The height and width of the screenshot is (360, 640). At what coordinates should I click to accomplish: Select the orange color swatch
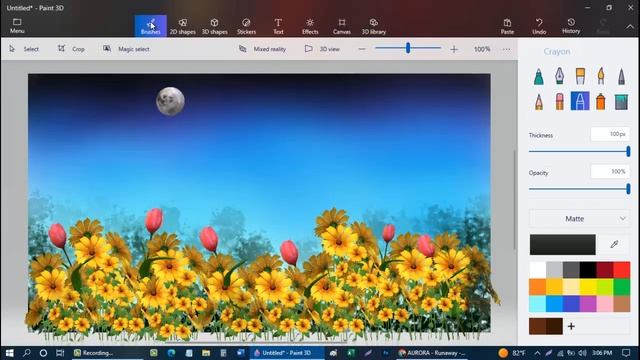[538, 287]
